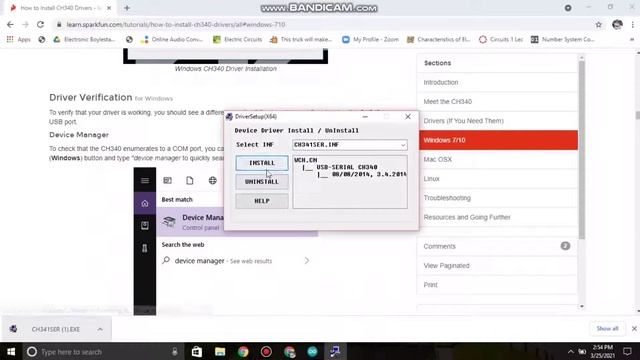Click the taskbar clock 2:54 PM
The height and width of the screenshot is (360, 640).
click(602, 351)
